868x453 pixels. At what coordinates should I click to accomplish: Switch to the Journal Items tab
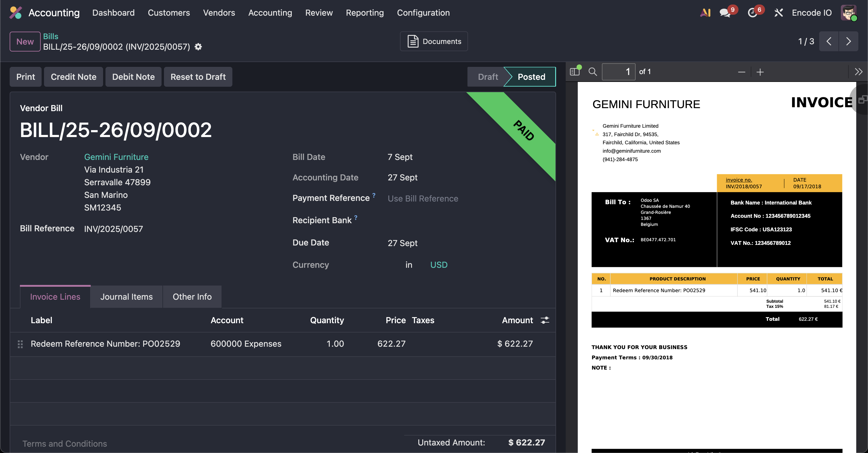126,297
